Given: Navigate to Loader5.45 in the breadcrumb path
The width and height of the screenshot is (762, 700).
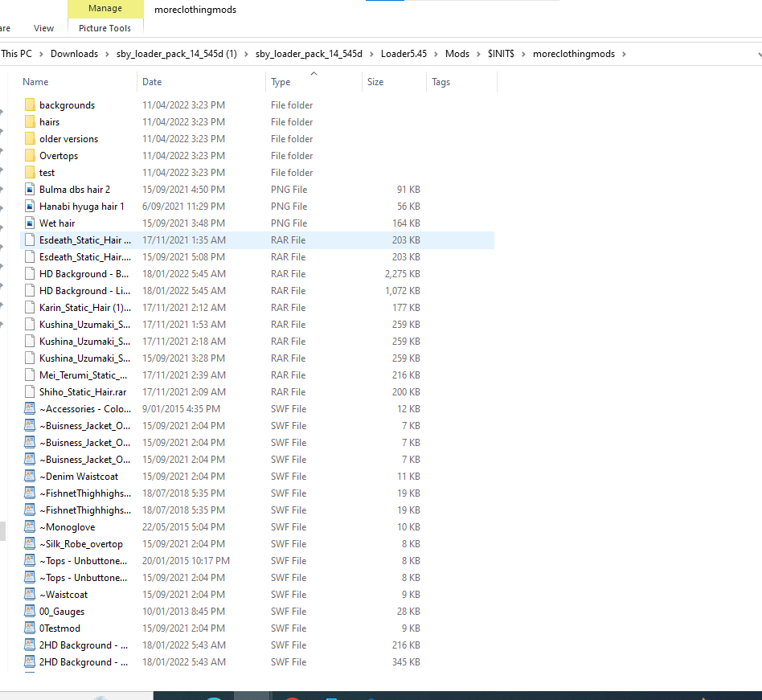Looking at the screenshot, I should (x=408, y=54).
